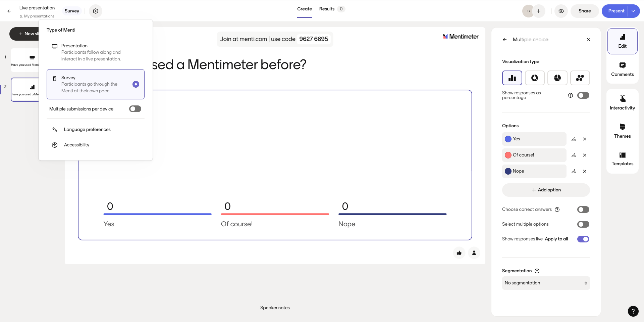644x322 pixels.
Task: Switch visualization to donut chart
Action: coord(535,78)
